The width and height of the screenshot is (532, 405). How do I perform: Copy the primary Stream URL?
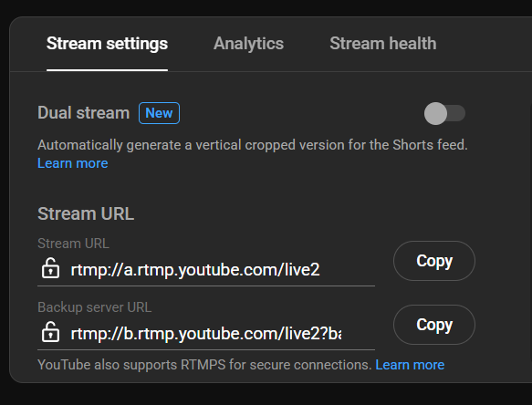pos(434,261)
